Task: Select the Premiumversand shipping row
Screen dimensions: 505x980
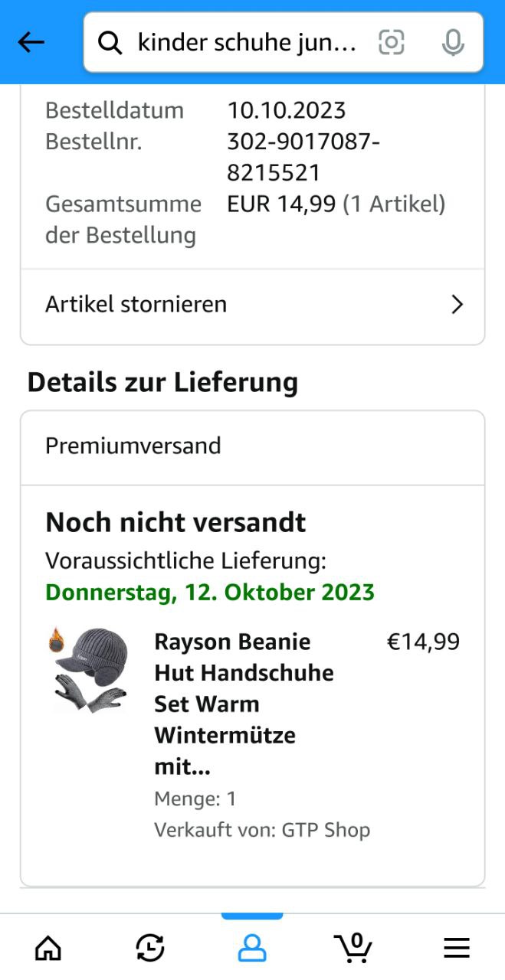Action: (x=252, y=446)
